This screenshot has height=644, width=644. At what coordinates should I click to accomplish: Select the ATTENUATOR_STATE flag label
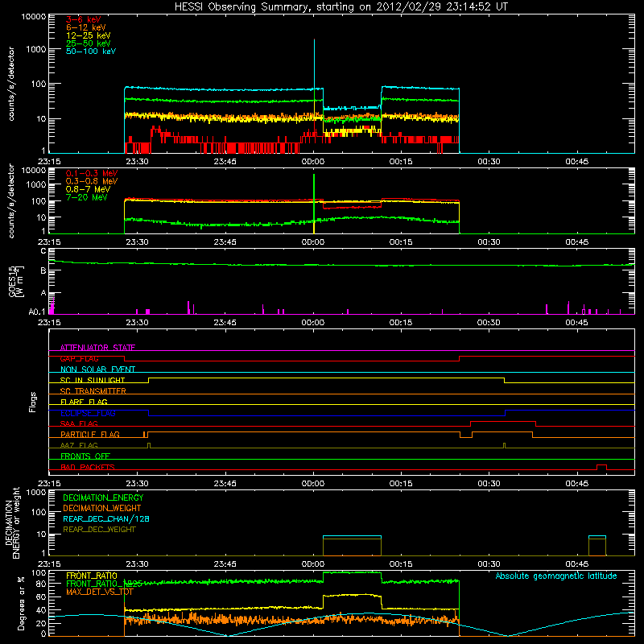[x=97, y=348]
